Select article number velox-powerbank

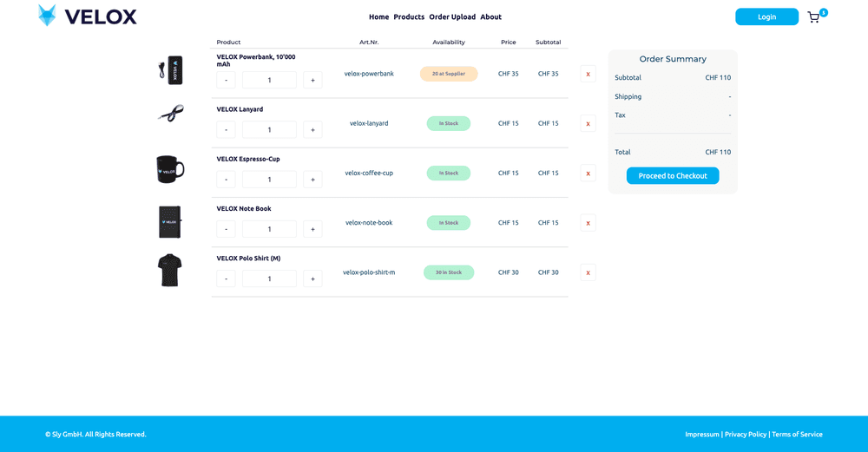(x=369, y=74)
